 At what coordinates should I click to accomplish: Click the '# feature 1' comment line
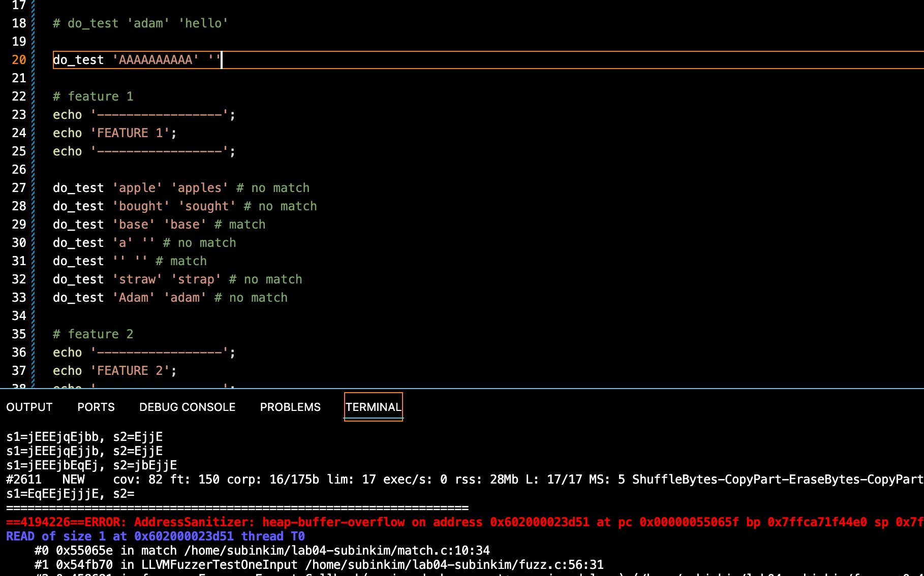(x=93, y=97)
